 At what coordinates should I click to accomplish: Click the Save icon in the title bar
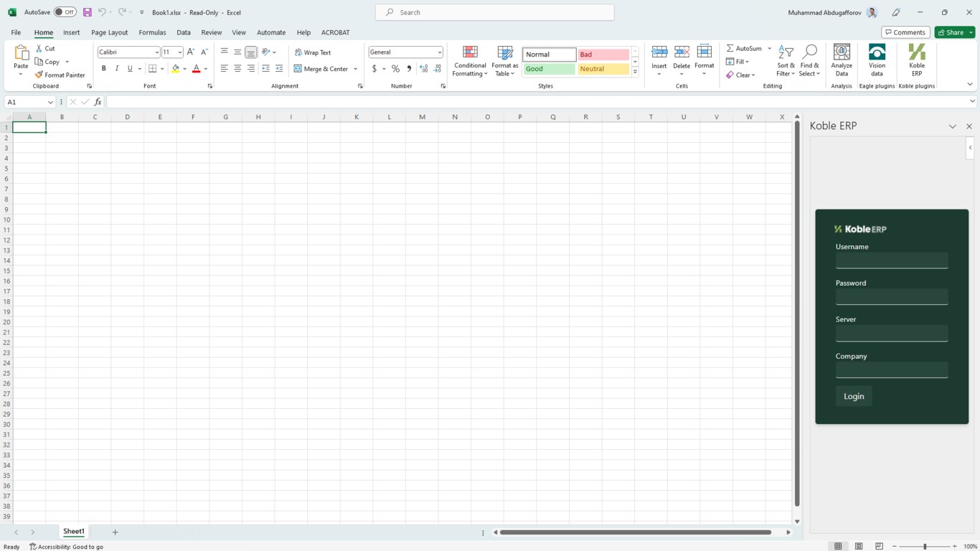[x=87, y=12]
